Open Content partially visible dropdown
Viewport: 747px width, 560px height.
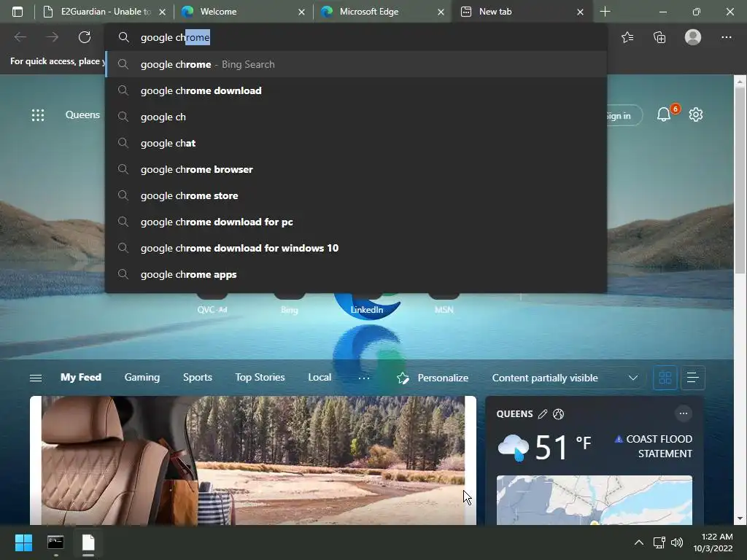[565, 378]
